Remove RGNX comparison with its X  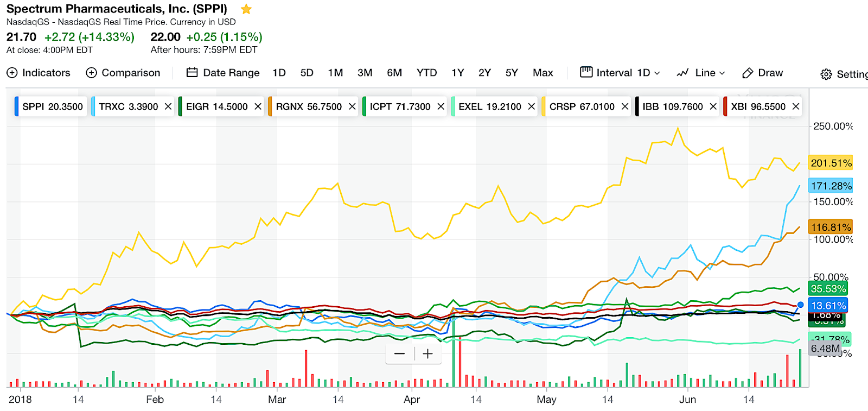[x=352, y=106]
